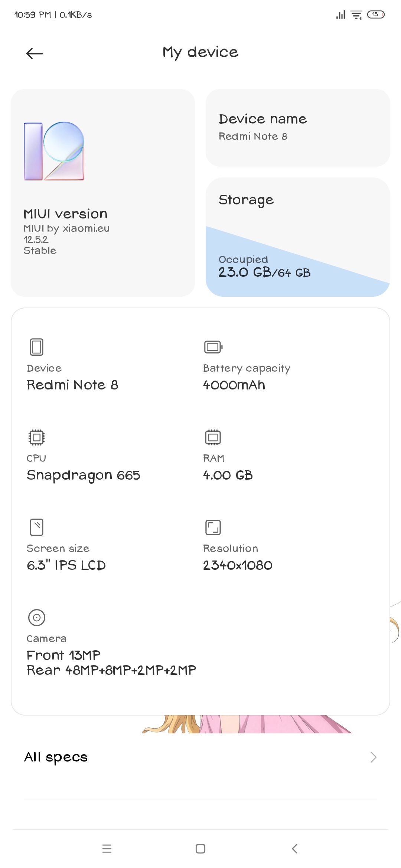This screenshot has width=401, height=868.
Task: Open the Storage occupied card
Action: click(x=298, y=237)
